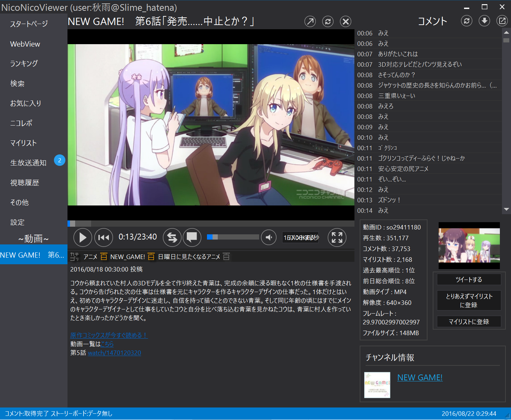511x420 pixels.
Task: Click status bar コメント:取得完了 text
Action: [27, 413]
